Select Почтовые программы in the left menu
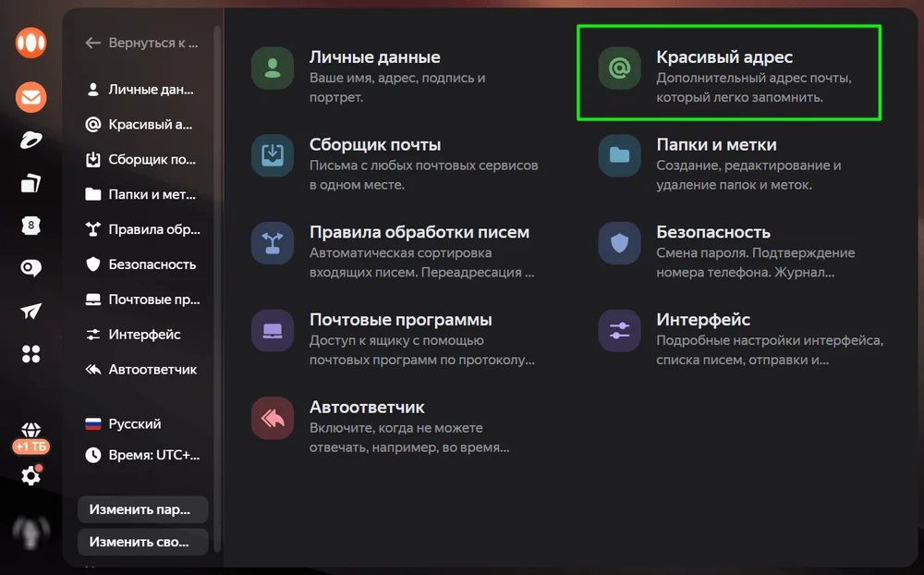Viewport: 924px width, 575px height. pyautogui.click(x=142, y=300)
